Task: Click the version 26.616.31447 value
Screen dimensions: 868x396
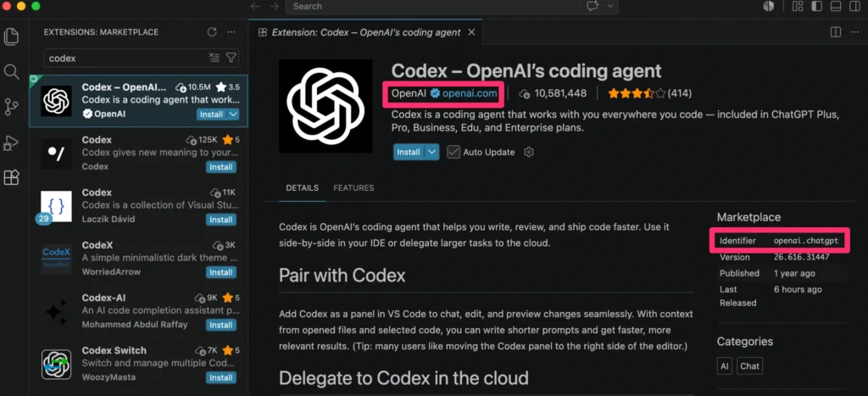Action: coord(802,257)
